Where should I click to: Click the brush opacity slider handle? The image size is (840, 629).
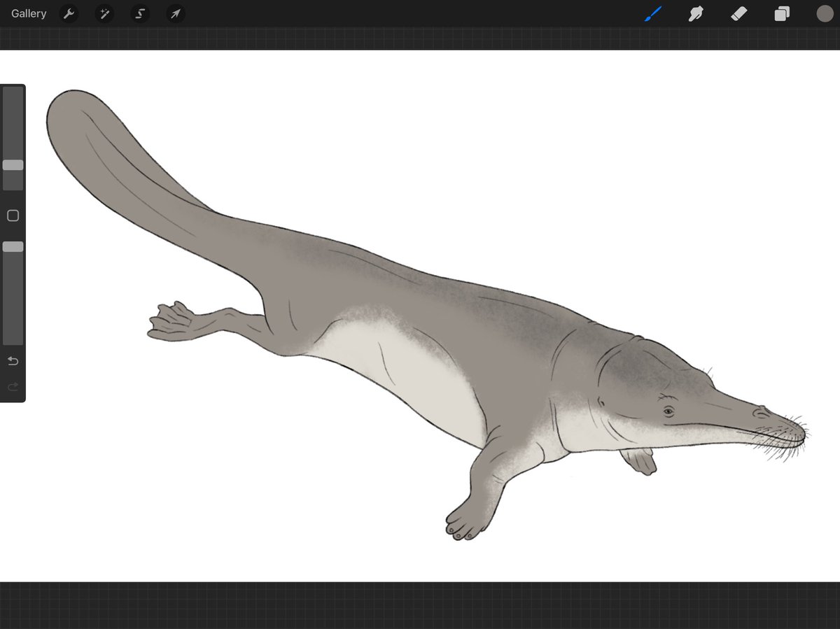13,247
